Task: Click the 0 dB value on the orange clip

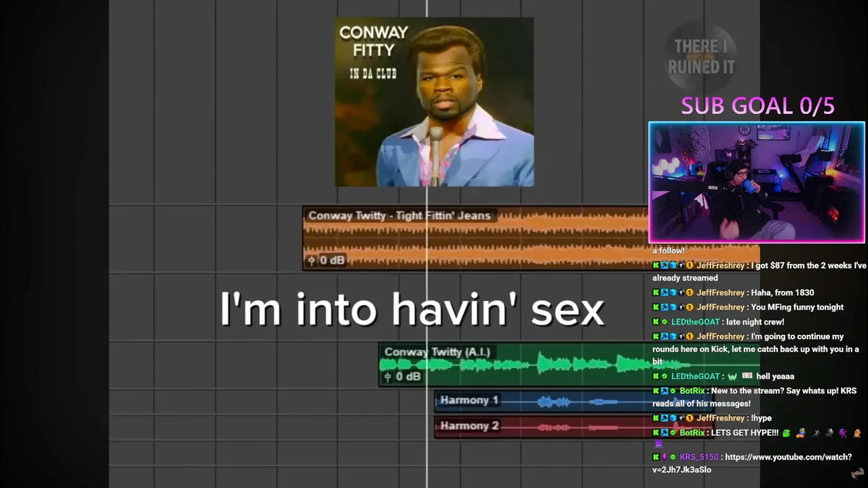Action: [332, 260]
